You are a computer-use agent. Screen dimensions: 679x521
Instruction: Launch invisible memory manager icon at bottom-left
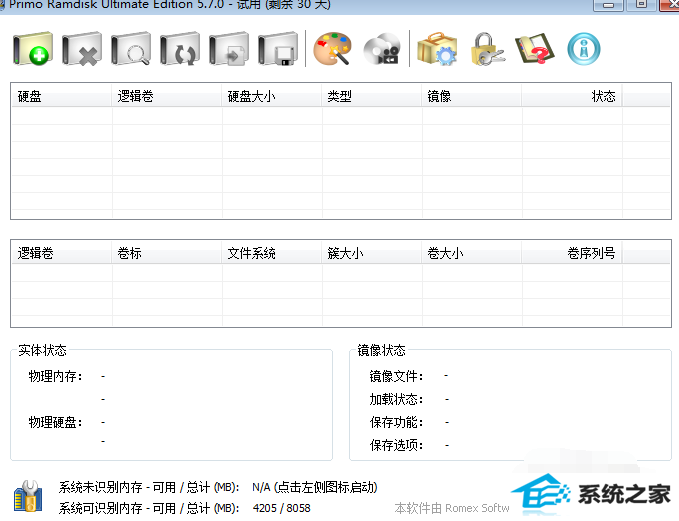(27, 497)
